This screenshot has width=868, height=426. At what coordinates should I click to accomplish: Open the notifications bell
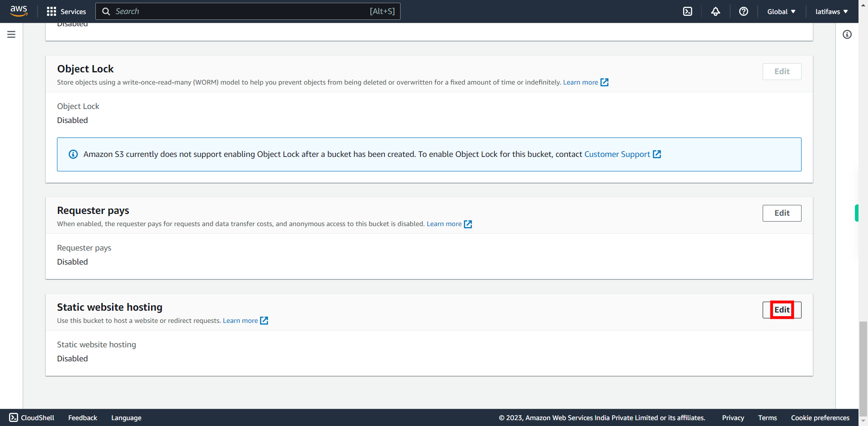coord(716,11)
